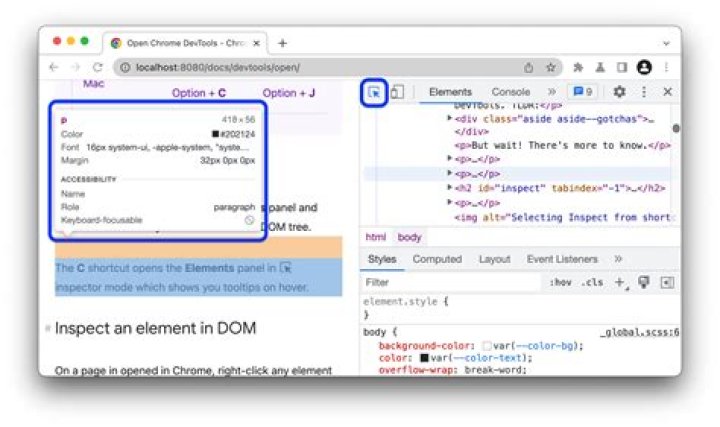Expand the p node below the h2
This screenshot has width=720, height=427.
(450, 202)
